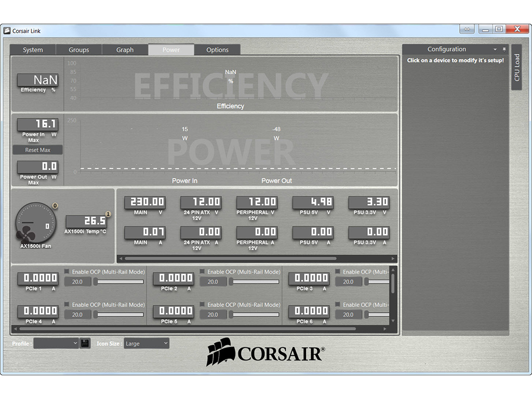Click the Efficiency NaN readout
The width and height of the screenshot is (532, 399).
pyautogui.click(x=37, y=80)
